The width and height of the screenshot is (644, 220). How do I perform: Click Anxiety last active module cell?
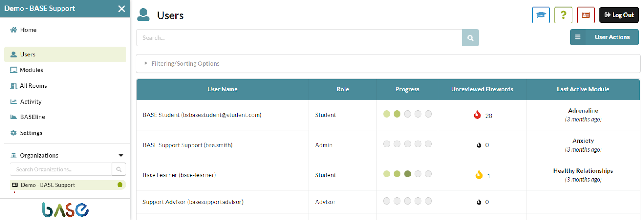click(x=583, y=145)
